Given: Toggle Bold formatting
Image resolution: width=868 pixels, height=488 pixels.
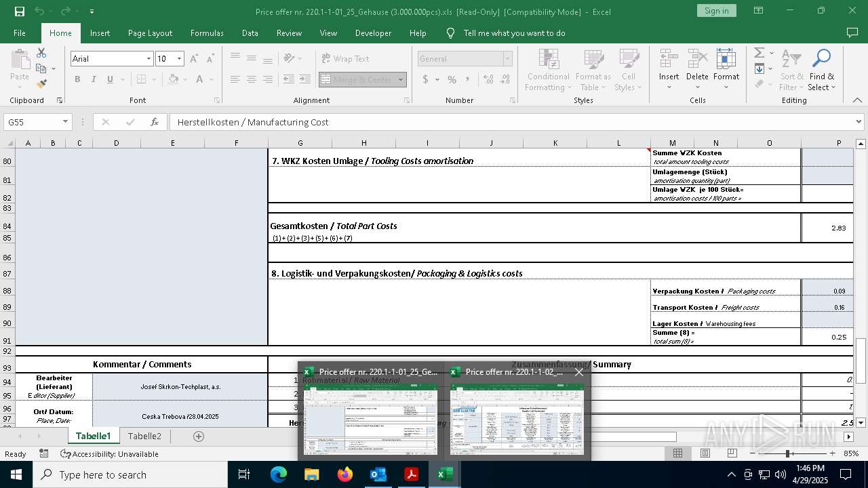Looking at the screenshot, I should point(77,79).
